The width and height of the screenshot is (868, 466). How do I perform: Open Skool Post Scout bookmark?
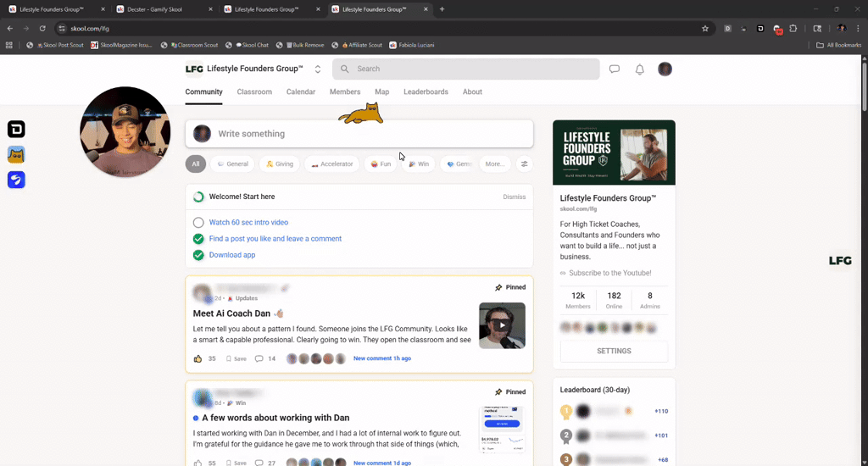[x=55, y=45]
